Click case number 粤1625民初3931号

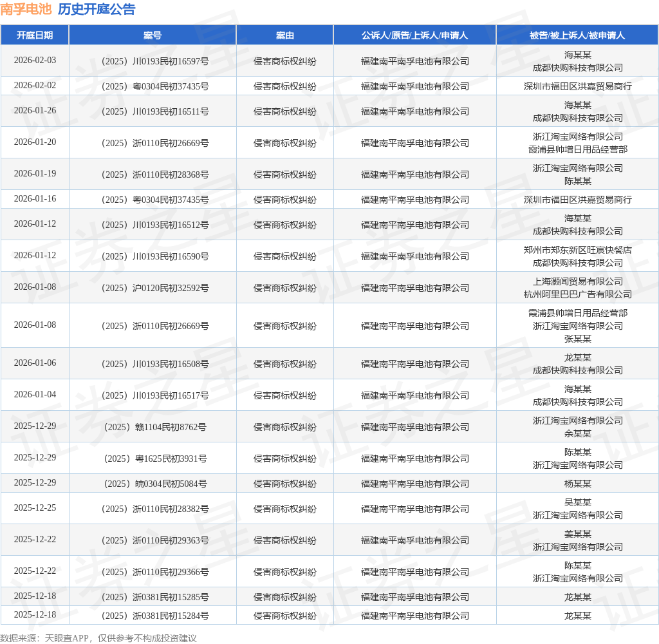tap(156, 459)
